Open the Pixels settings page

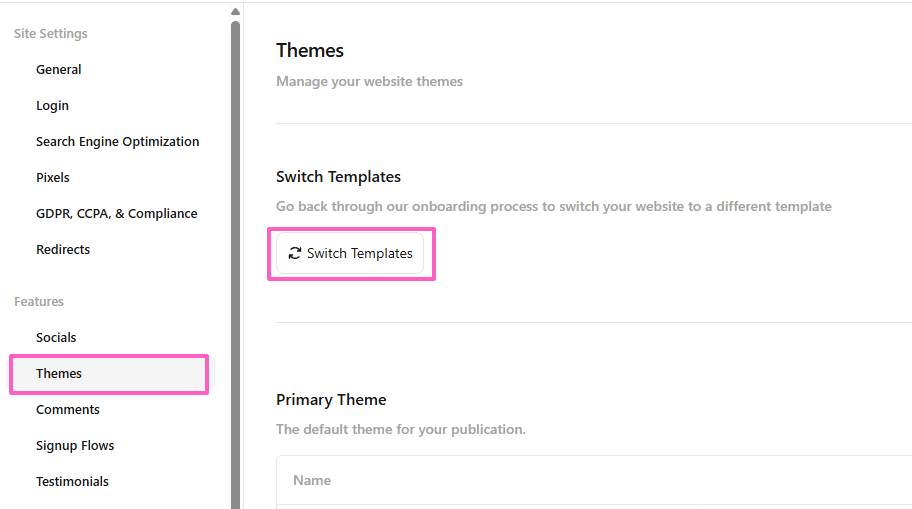click(53, 178)
